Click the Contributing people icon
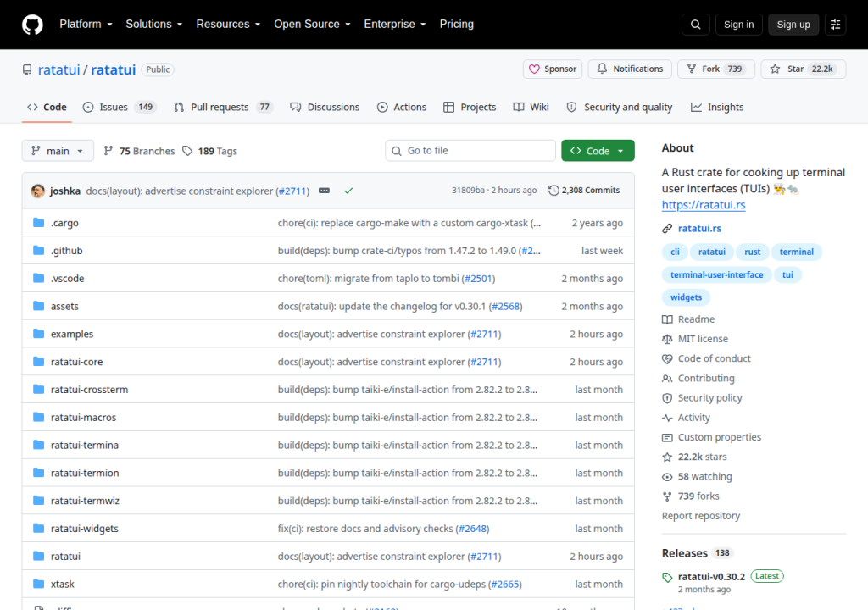868x610 pixels. click(x=667, y=378)
